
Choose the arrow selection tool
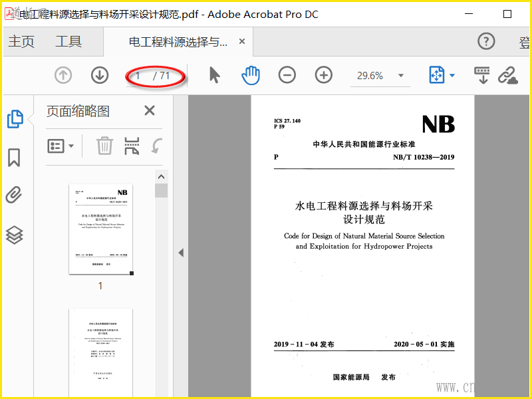click(x=214, y=75)
